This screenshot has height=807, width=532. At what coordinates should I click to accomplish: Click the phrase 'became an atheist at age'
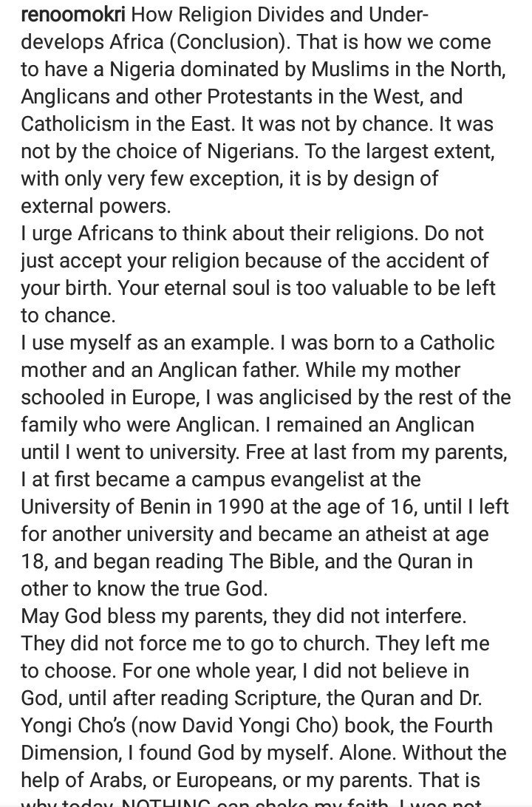point(373,534)
